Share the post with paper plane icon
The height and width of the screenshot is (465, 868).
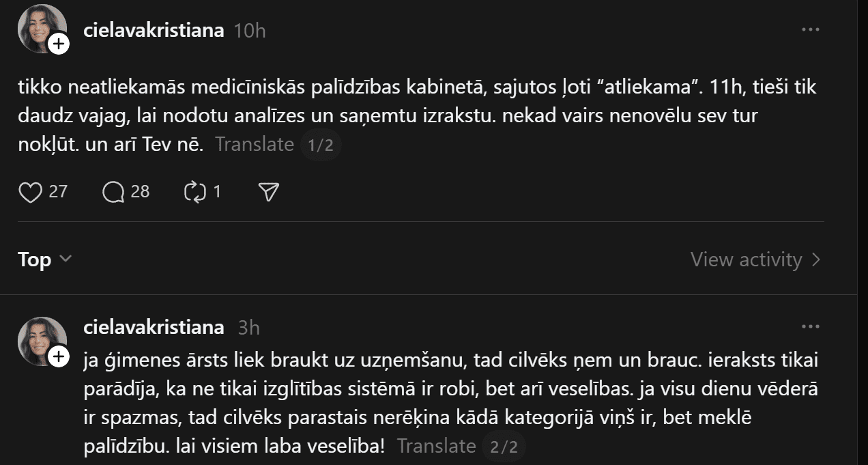pyautogui.click(x=270, y=192)
